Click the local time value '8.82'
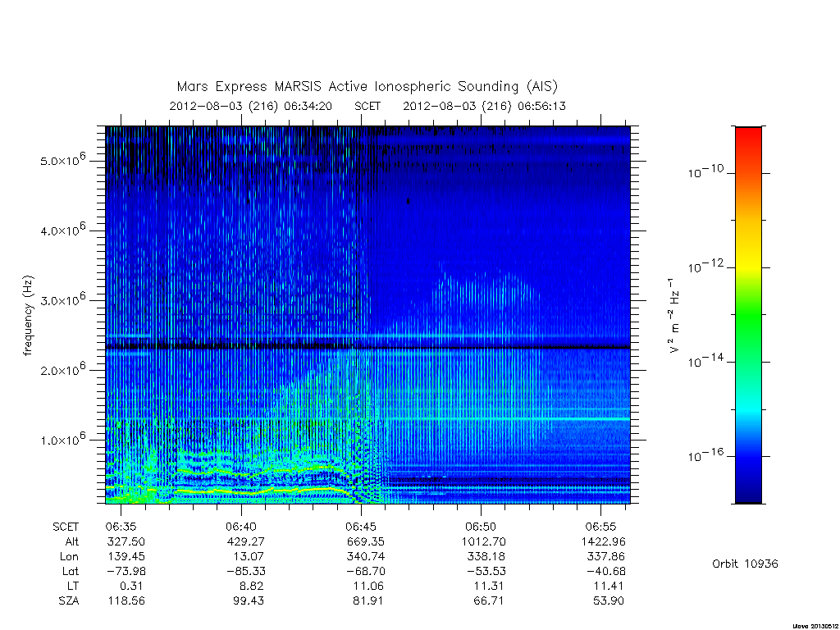Viewport: 840px width, 630px height. point(251,586)
